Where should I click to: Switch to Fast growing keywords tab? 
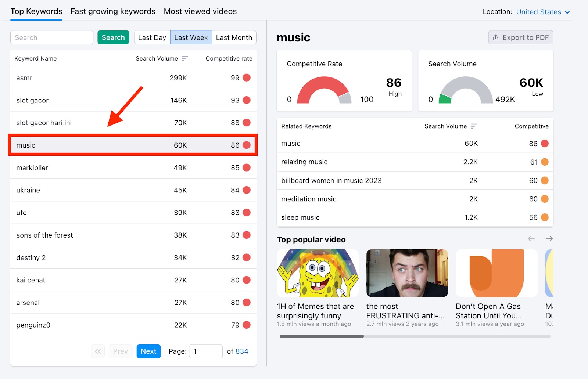click(112, 11)
